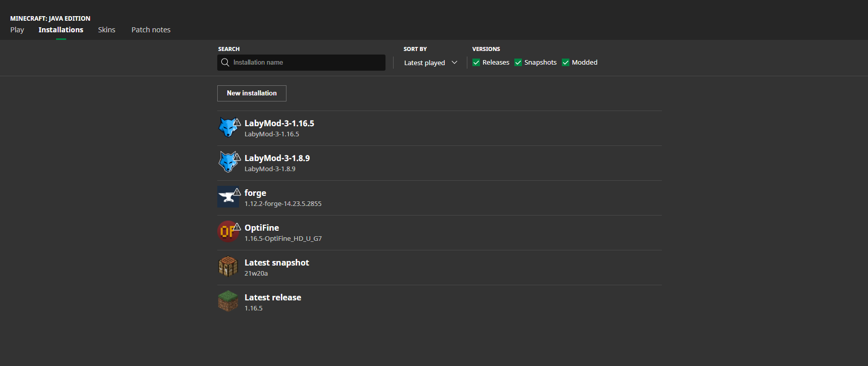Click the Minecraft: Java Edition heading
Screen dimensions: 868x366
(50, 18)
